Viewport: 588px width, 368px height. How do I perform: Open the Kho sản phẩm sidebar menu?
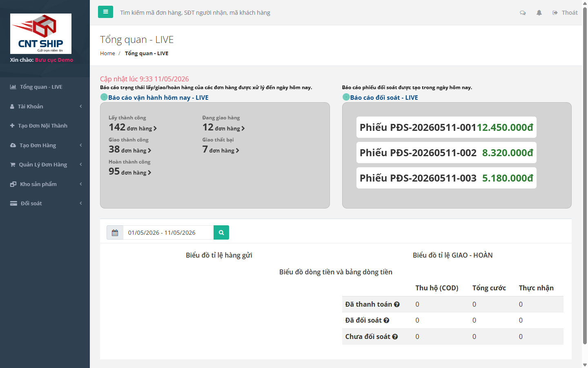(45, 184)
